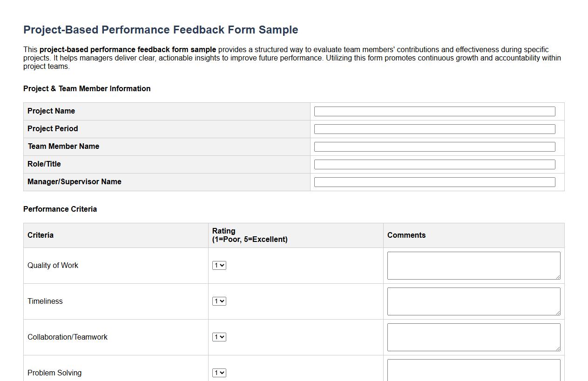Click the Criteria column header

[40, 235]
